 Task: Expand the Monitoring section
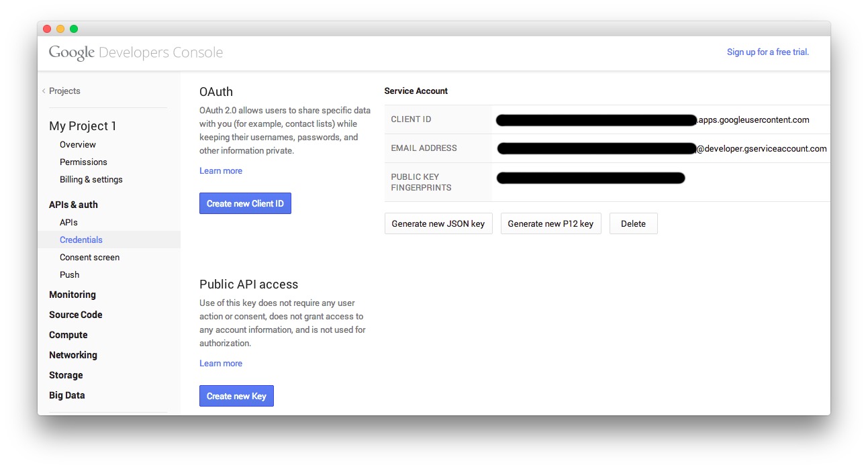73,295
